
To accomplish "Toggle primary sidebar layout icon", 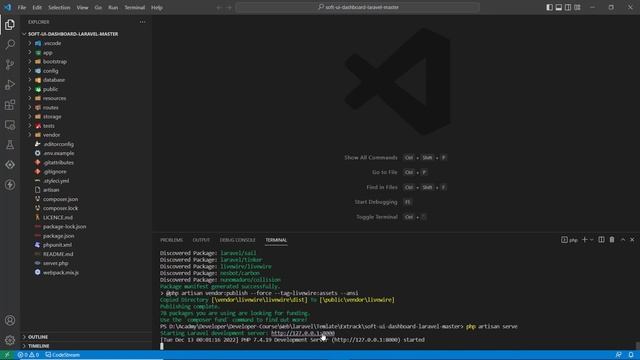I will coord(549,7).
